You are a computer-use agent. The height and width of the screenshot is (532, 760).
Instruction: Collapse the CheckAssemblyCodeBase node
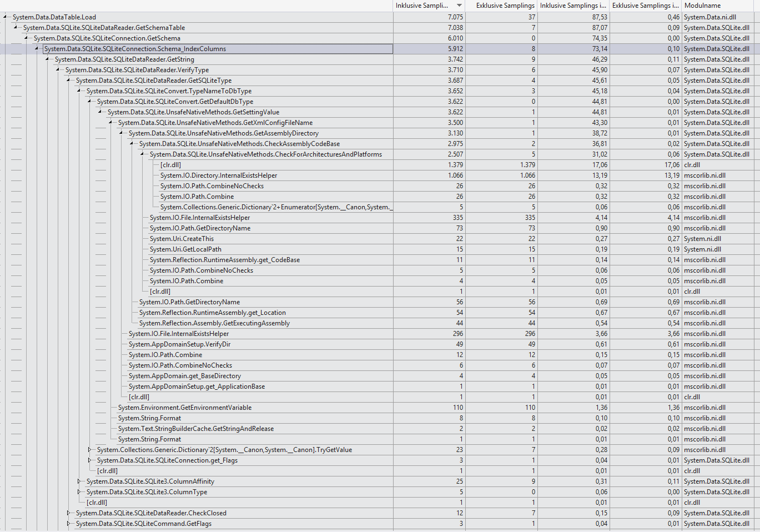tap(132, 144)
